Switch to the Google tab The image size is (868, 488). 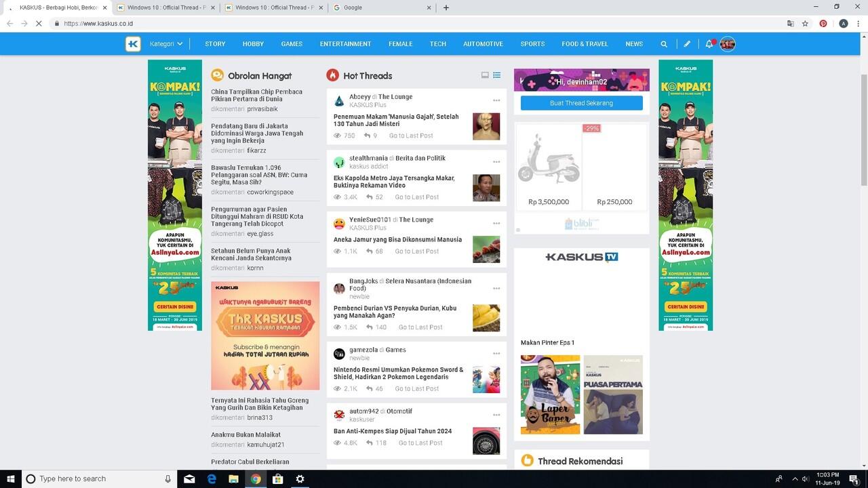[x=382, y=7]
